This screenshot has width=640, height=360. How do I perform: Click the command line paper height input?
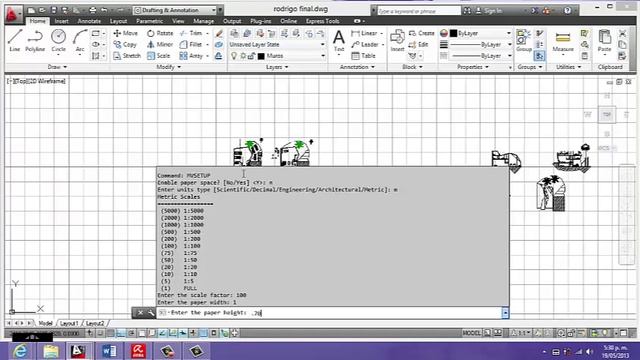pos(330,313)
